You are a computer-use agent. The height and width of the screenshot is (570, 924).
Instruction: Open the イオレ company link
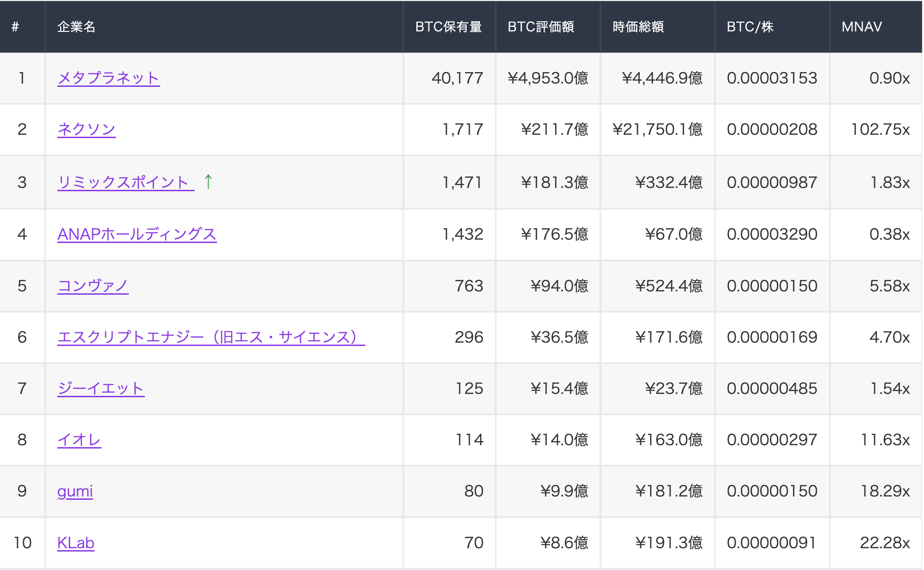(x=79, y=440)
